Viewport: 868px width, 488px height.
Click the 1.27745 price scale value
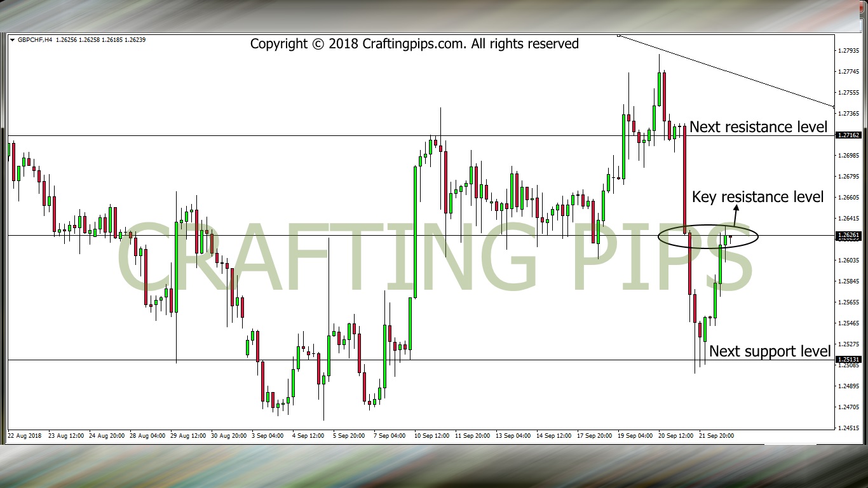[850, 71]
